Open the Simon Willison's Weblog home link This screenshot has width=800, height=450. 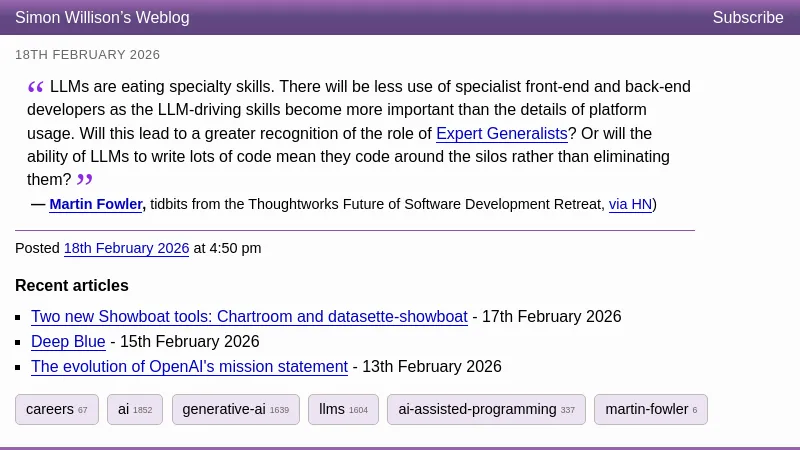102,17
